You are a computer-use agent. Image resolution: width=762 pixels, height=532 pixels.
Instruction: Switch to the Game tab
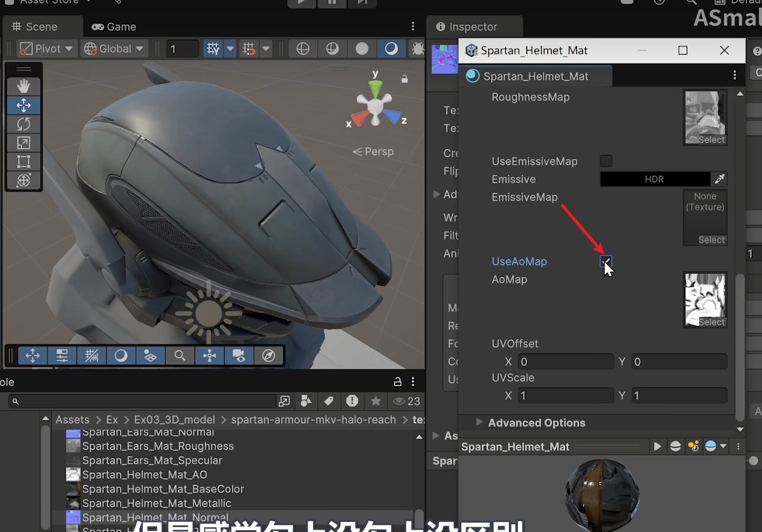point(114,27)
